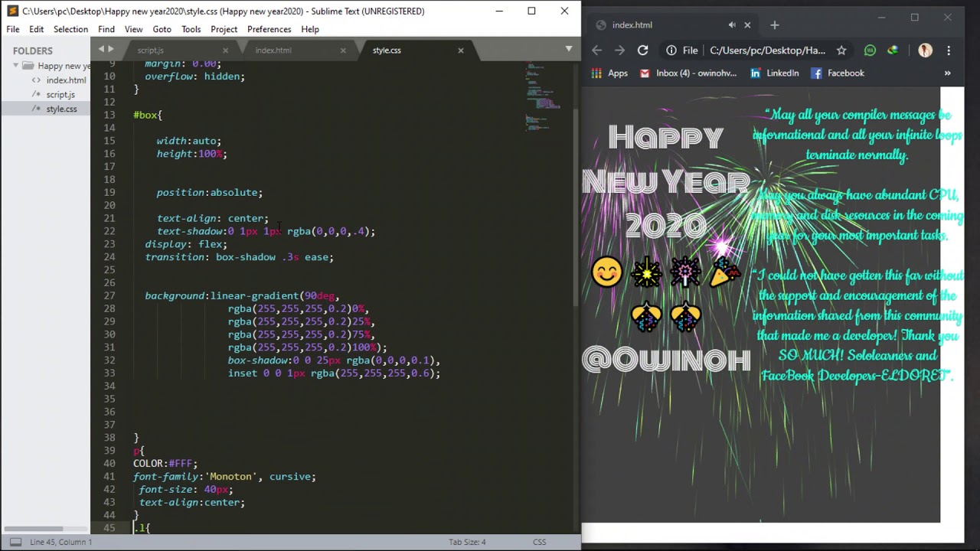Click the smiling face emoji on page
980x551 pixels.
606,272
